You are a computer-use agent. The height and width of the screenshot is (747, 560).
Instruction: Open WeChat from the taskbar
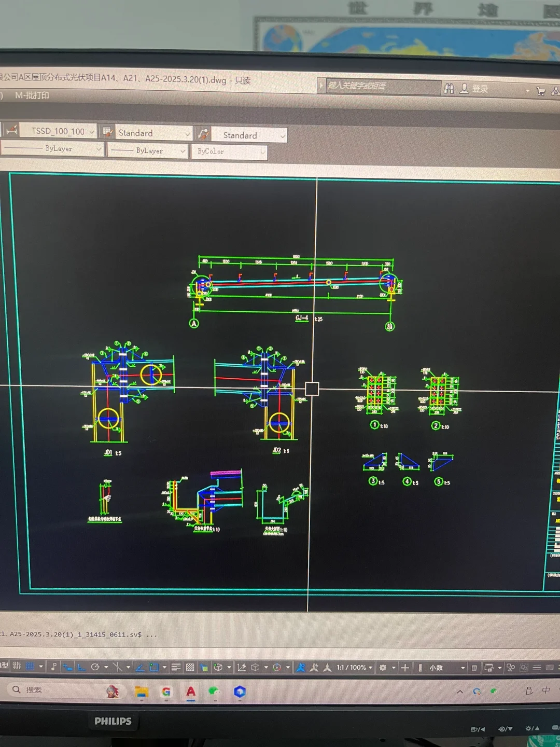click(x=214, y=691)
